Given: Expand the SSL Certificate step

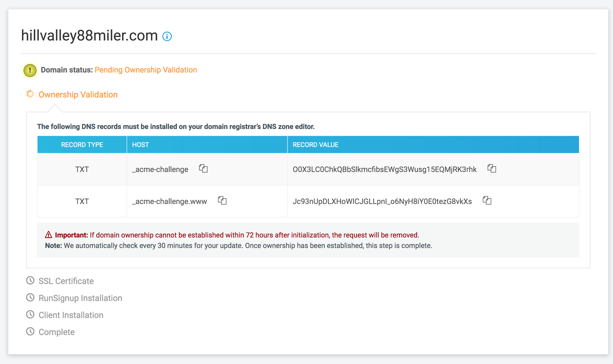Looking at the screenshot, I should click(66, 281).
